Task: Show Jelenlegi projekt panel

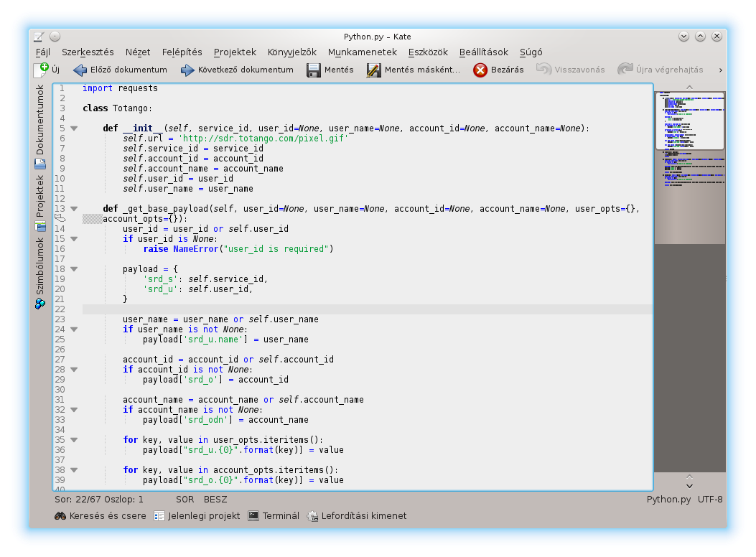Action: [x=197, y=515]
